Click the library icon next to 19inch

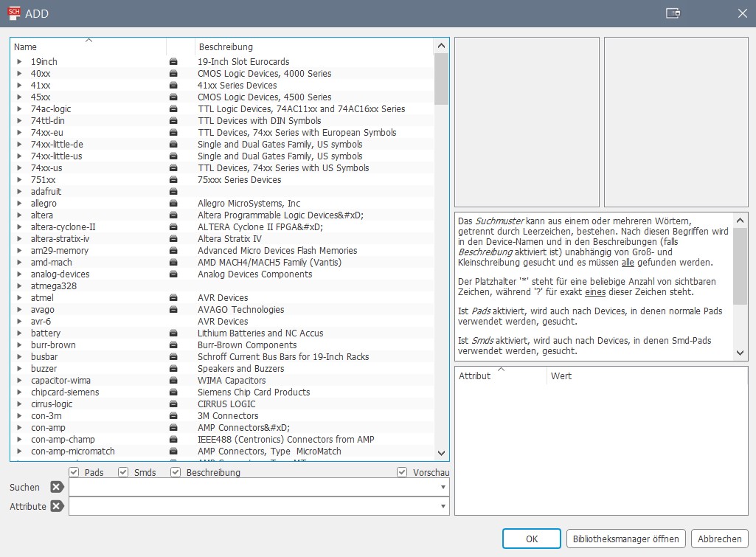(173, 62)
